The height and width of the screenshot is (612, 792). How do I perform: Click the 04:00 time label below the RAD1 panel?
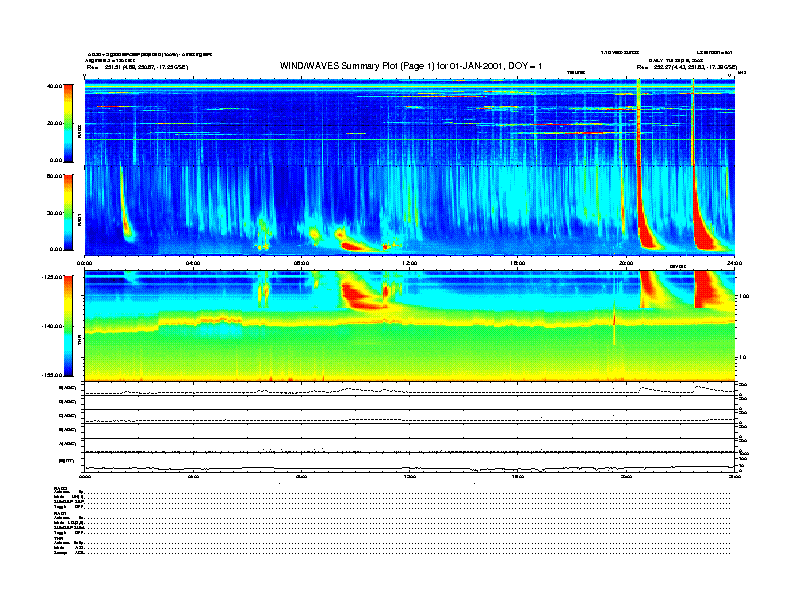click(x=193, y=263)
